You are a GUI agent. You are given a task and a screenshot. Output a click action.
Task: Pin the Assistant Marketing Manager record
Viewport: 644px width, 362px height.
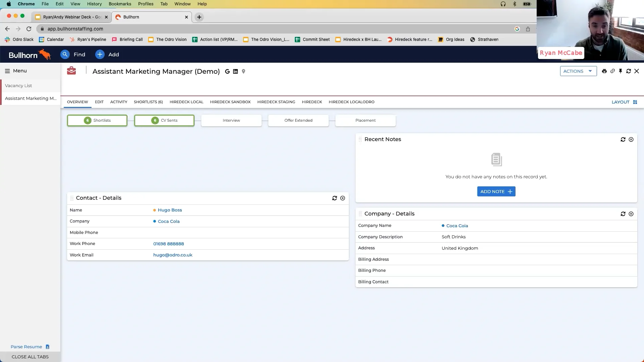click(621, 71)
